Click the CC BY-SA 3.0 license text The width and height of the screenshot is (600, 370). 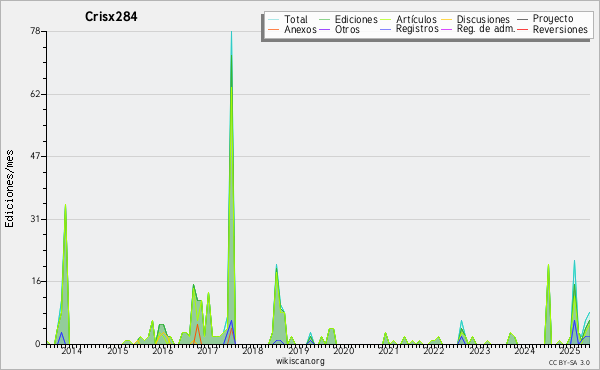[569, 363]
